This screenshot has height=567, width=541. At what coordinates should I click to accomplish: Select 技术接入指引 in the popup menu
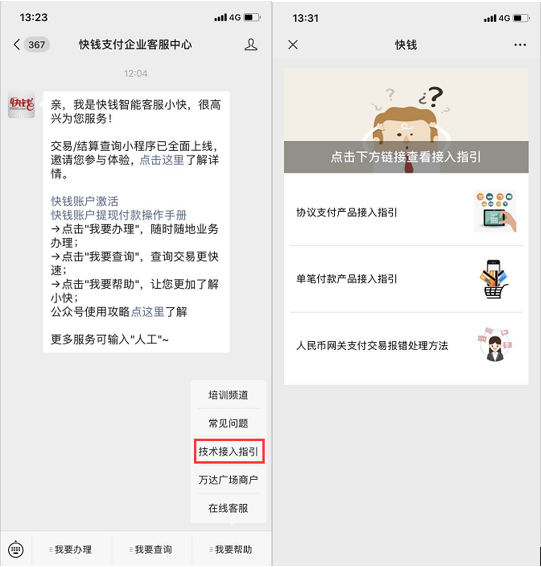[229, 451]
